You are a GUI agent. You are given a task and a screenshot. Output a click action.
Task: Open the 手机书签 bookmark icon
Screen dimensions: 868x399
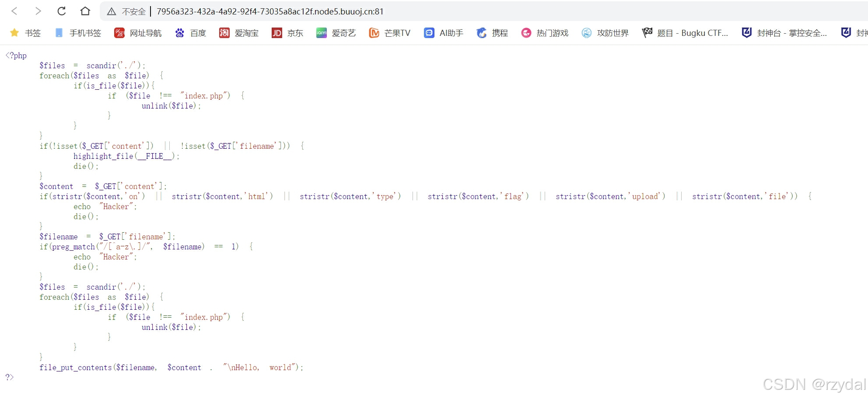pyautogui.click(x=59, y=33)
